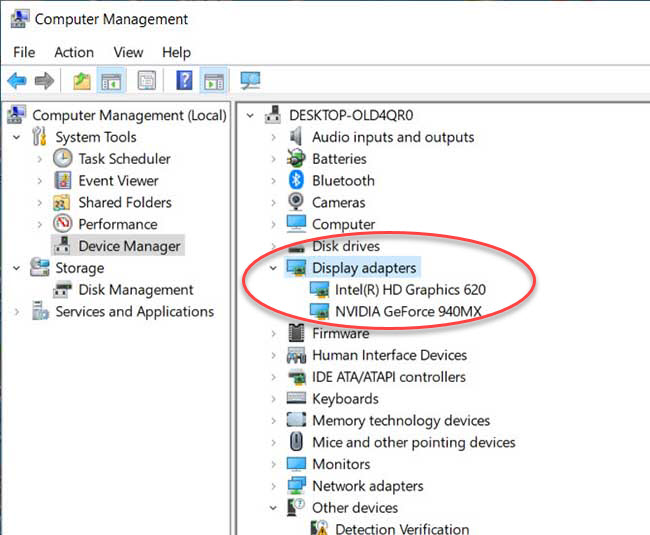The height and width of the screenshot is (535, 650).
Task: Click the Back arrow toolbar button
Action: [17, 80]
